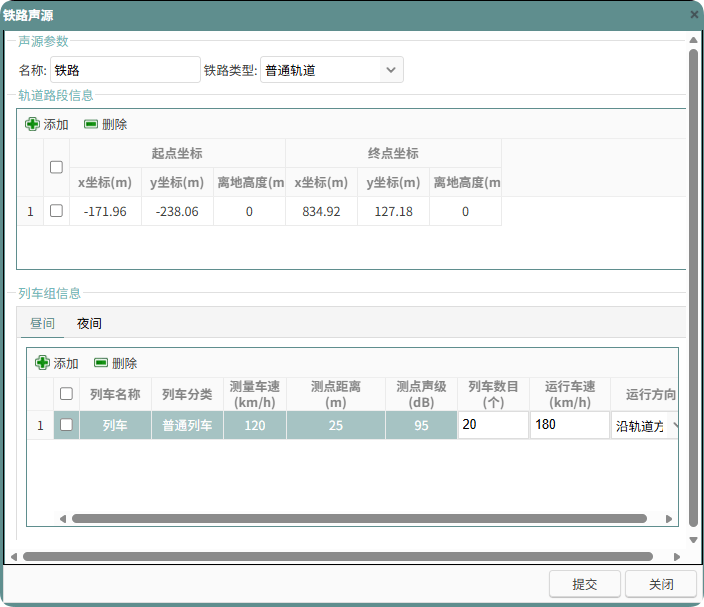This screenshot has width=704, height=607.
Task: Open the 铁路类型 dropdown arrow
Action: coord(391,70)
